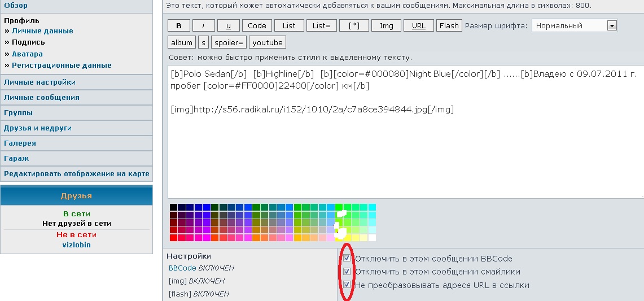Apply italic with the i button
Screen dimensions: 644x301
[204, 25]
